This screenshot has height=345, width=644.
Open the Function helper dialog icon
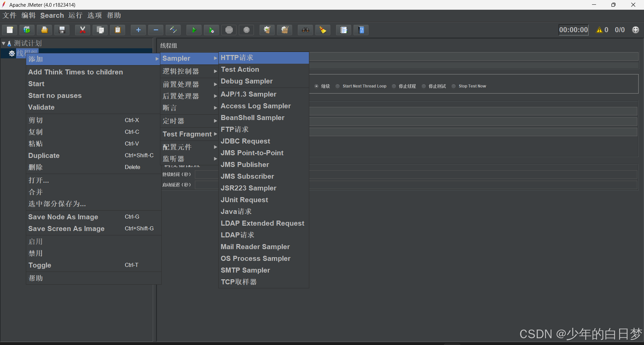coord(343,30)
